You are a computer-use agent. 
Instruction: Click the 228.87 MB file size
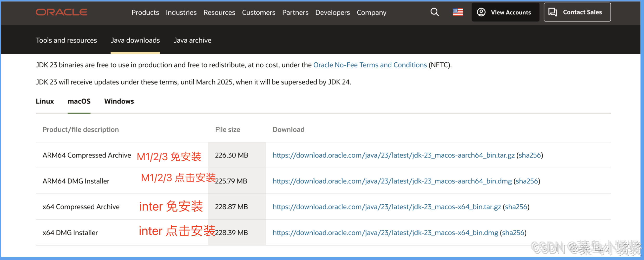231,207
